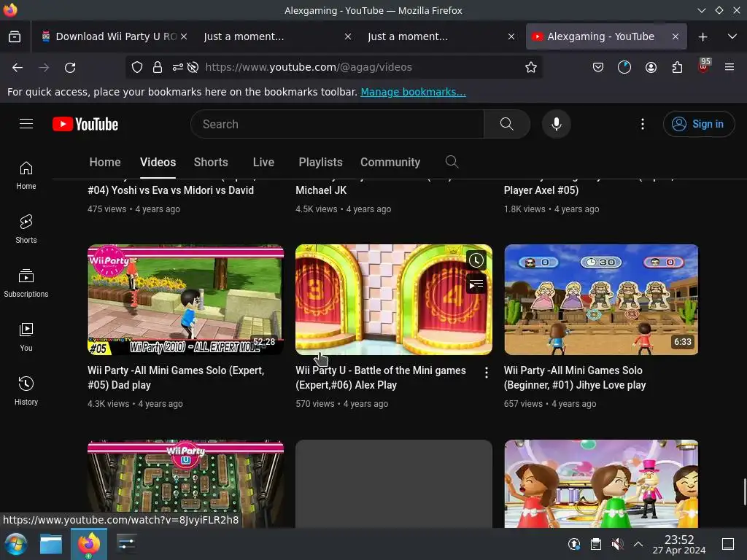Open channel Community tab
The image size is (747, 560).
[390, 162]
